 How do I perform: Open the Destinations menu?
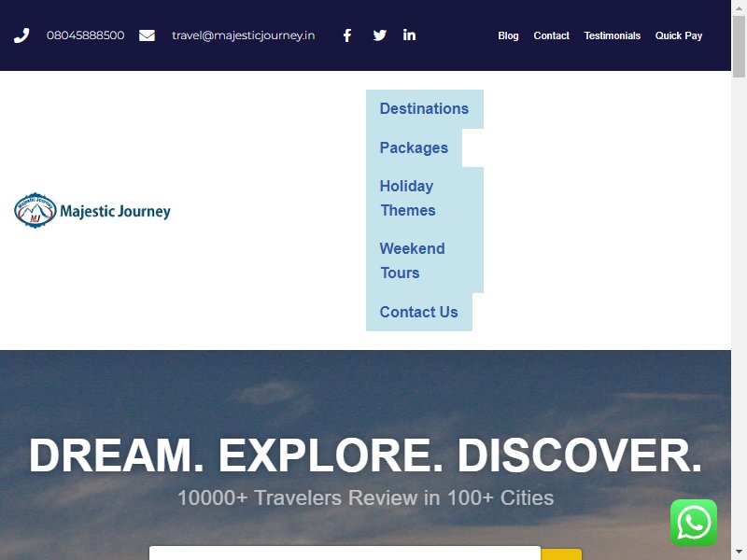425,109
